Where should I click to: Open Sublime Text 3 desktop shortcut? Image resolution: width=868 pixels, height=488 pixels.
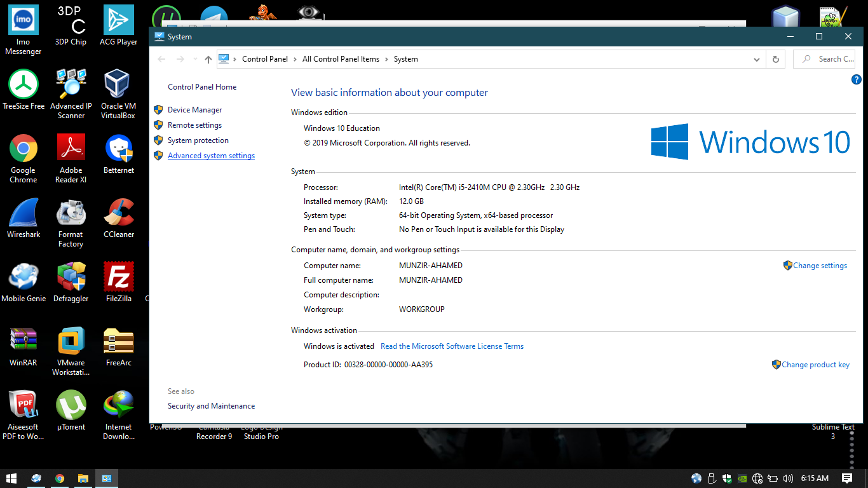(833, 431)
